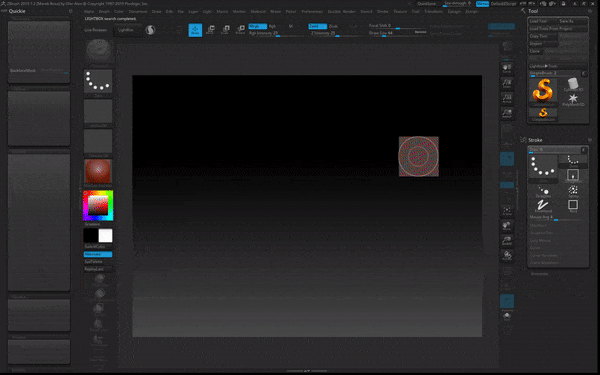Adjust the Focal Shift slider
The height and width of the screenshot is (375, 600).
398,26
